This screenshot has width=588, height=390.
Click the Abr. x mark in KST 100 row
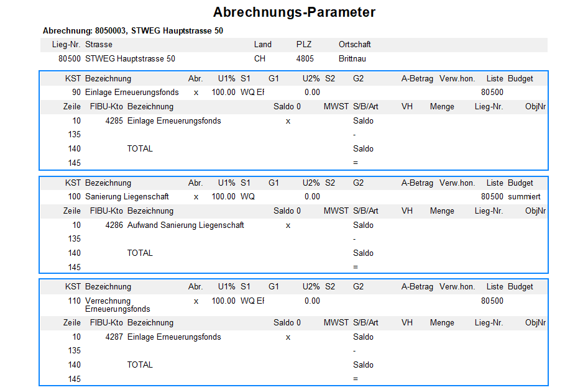[x=196, y=197]
